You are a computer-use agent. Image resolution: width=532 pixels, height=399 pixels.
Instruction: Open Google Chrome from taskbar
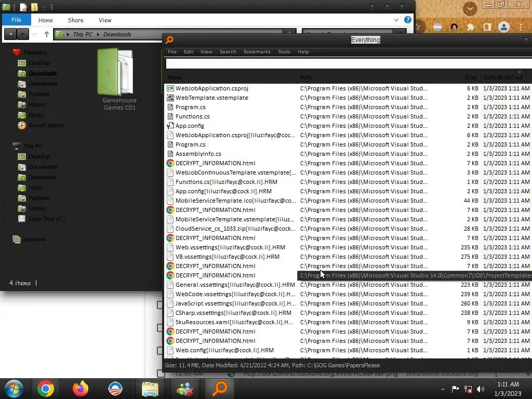tap(46, 389)
